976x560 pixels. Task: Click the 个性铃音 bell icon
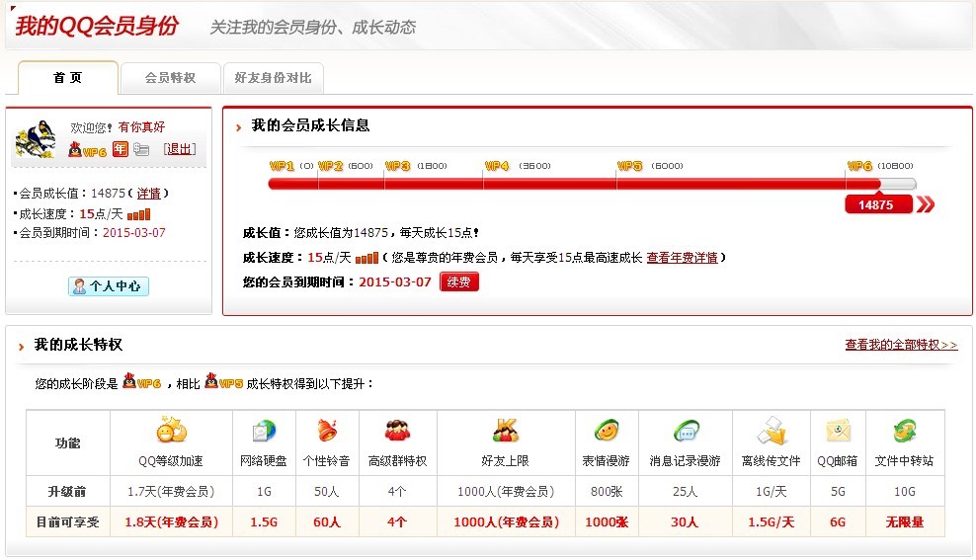[327, 430]
